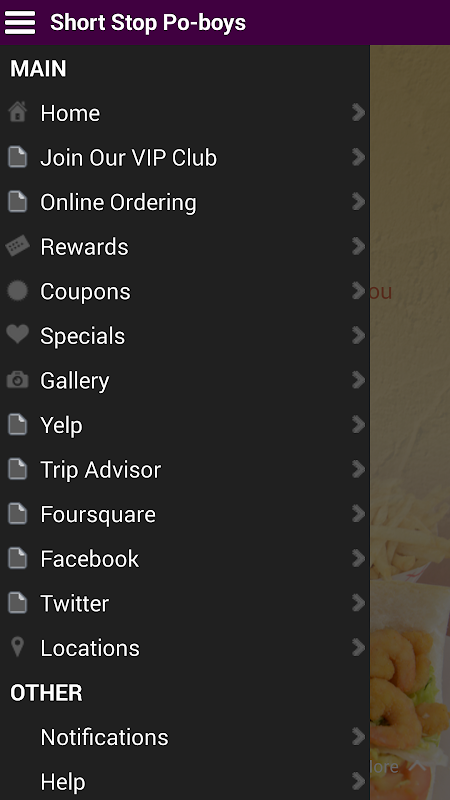Click the heart icon next to Specials

point(17,335)
